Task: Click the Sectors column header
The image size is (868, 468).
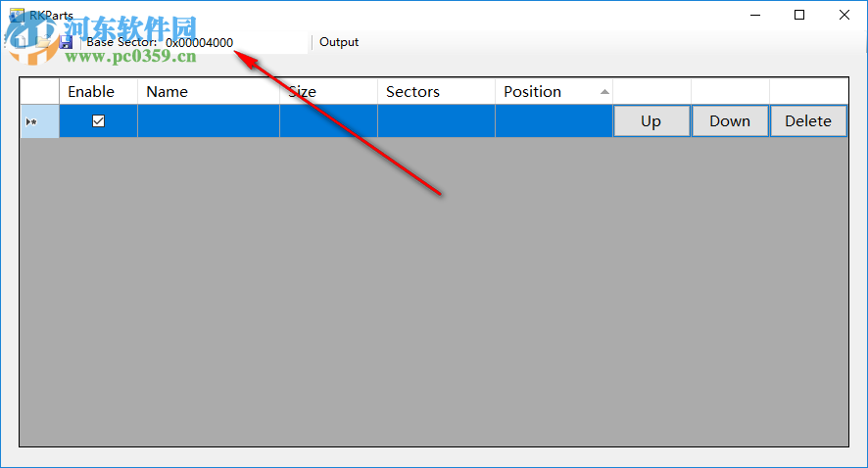Action: pyautogui.click(x=436, y=92)
